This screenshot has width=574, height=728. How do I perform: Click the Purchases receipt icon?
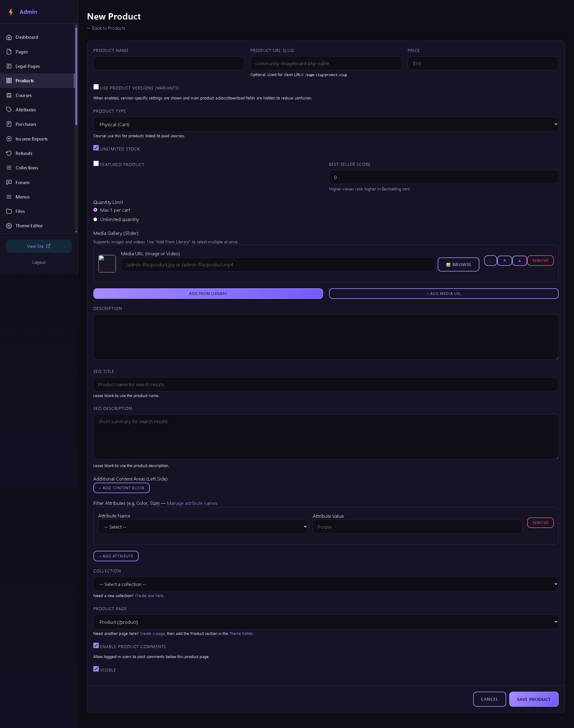9,124
